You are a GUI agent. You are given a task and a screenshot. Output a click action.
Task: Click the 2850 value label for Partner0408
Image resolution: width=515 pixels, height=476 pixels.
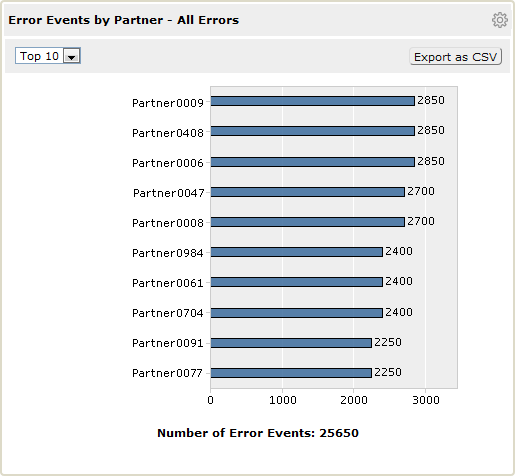[431, 130]
